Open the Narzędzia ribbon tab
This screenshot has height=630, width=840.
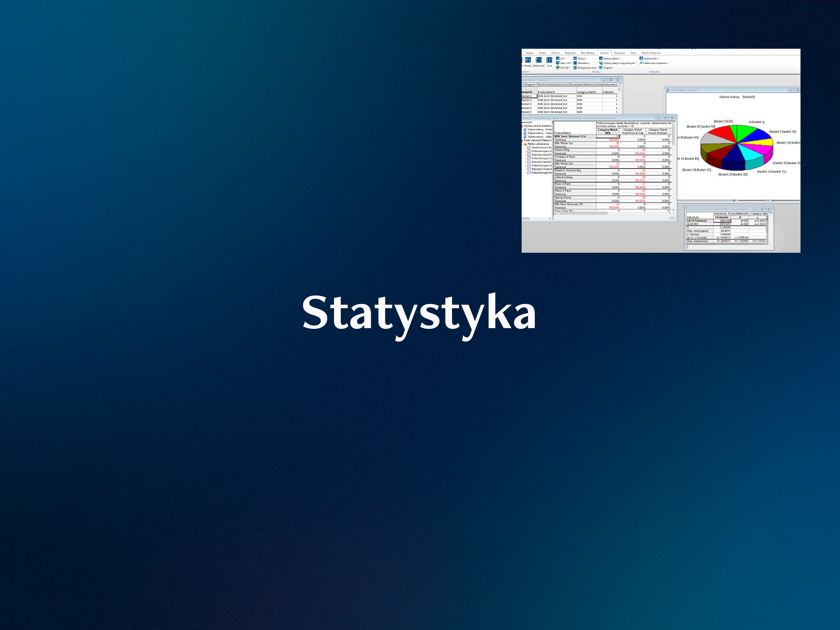click(620, 53)
